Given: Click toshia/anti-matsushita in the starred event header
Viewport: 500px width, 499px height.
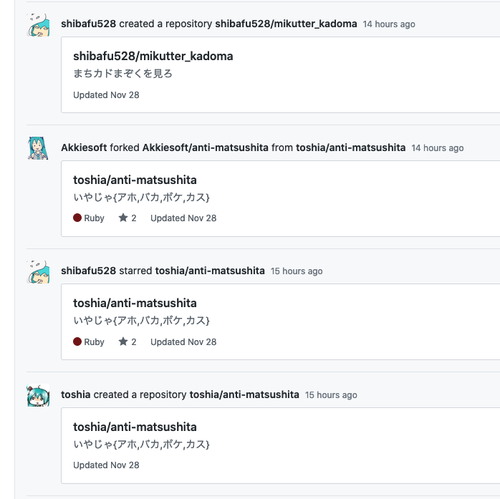Looking at the screenshot, I should (210, 271).
